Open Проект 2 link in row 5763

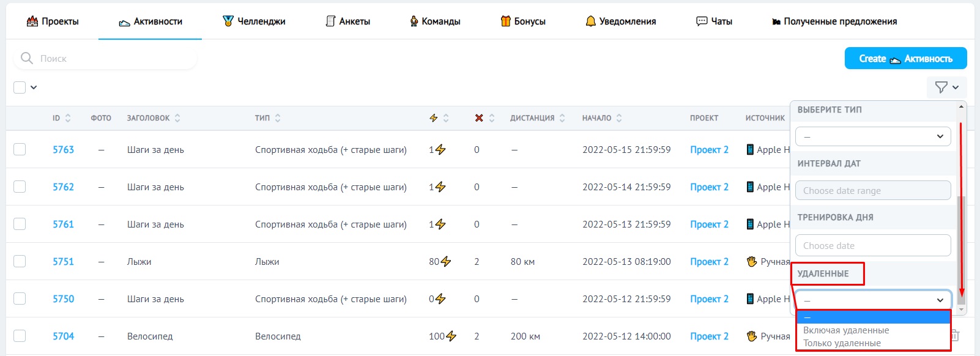(709, 149)
